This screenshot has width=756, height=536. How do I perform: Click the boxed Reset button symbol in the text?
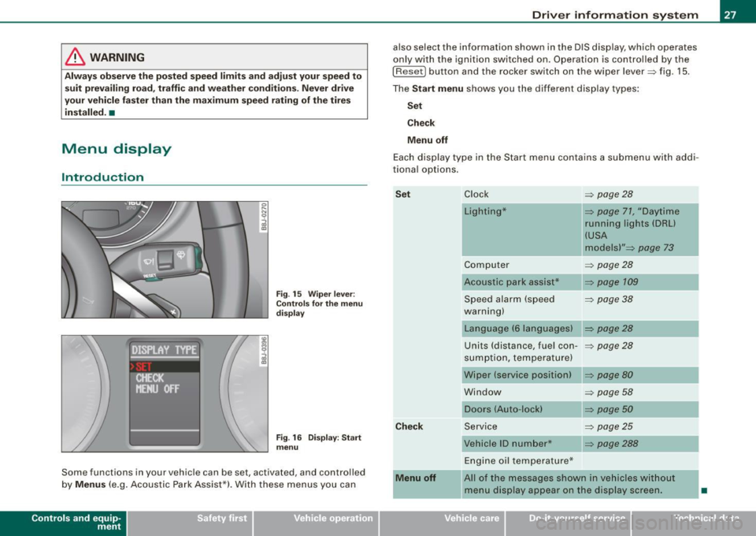[x=409, y=72]
